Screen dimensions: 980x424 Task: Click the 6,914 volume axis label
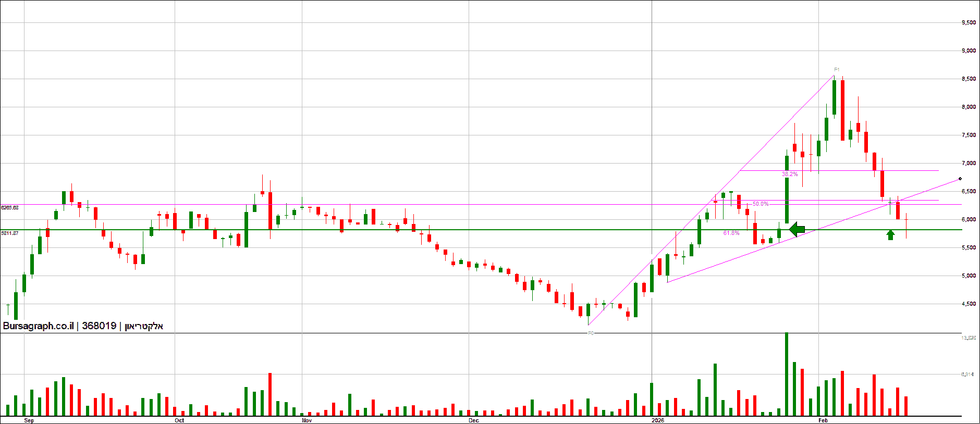pos(967,375)
